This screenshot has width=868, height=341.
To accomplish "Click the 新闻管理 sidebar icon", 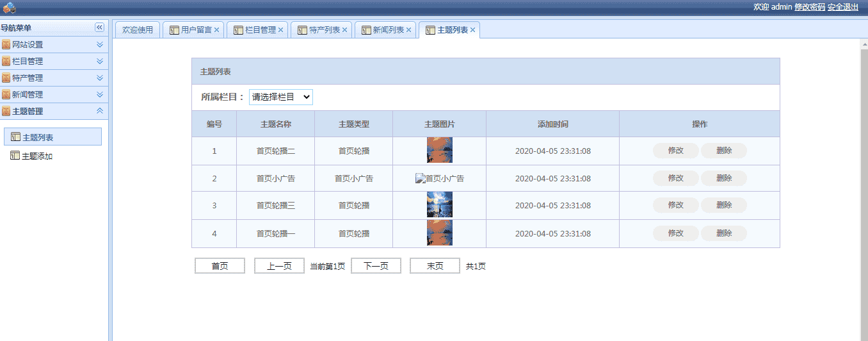I will [x=6, y=95].
